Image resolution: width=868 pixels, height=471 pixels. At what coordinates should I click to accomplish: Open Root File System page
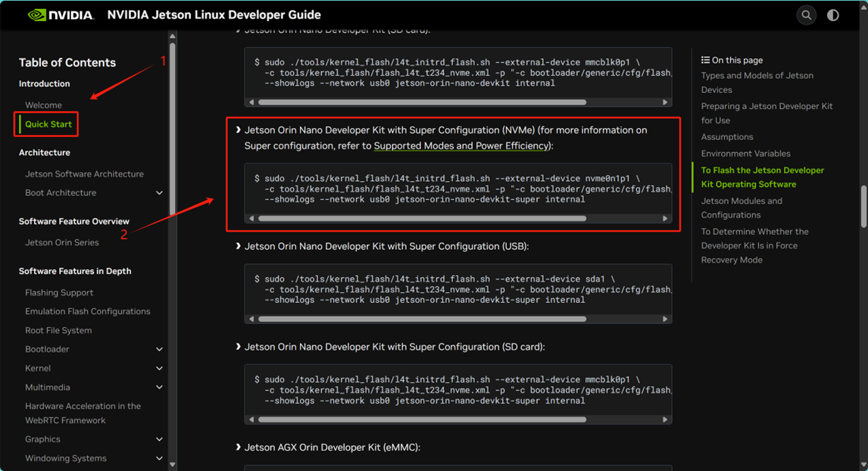(58, 330)
